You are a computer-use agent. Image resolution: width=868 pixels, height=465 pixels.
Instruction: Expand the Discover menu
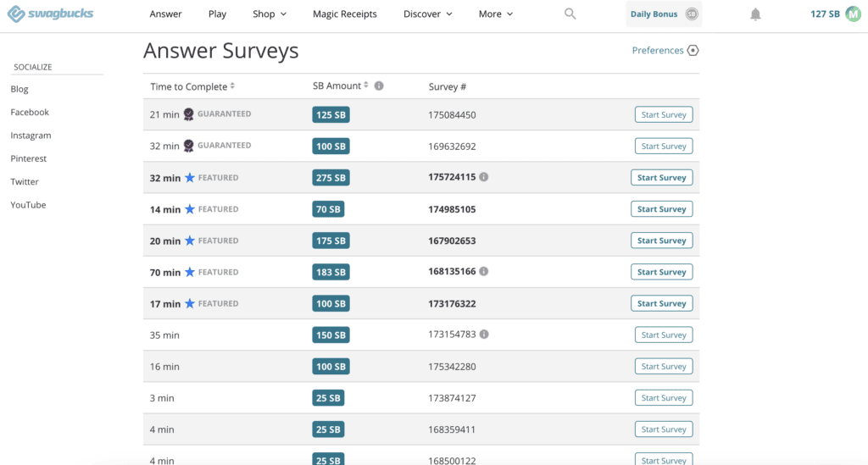click(427, 14)
